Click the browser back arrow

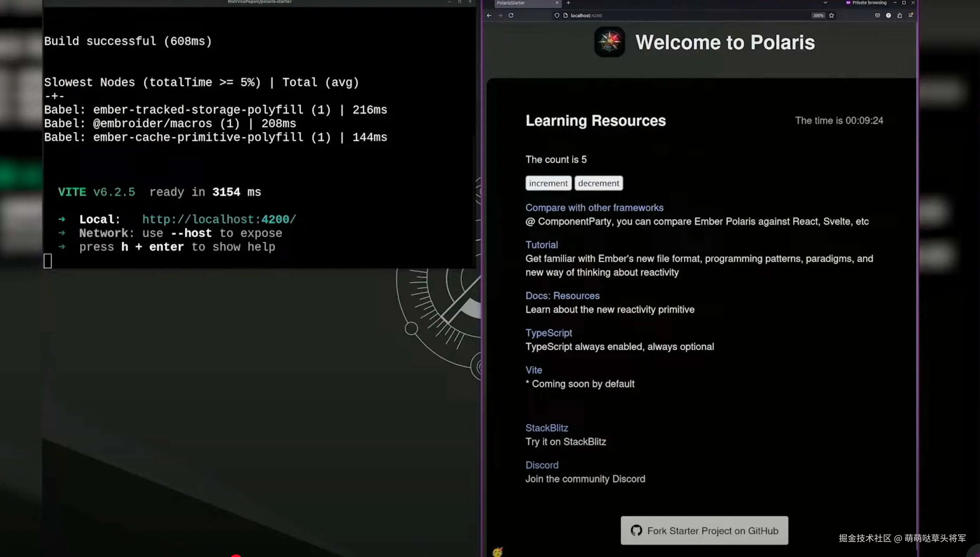[x=489, y=15]
